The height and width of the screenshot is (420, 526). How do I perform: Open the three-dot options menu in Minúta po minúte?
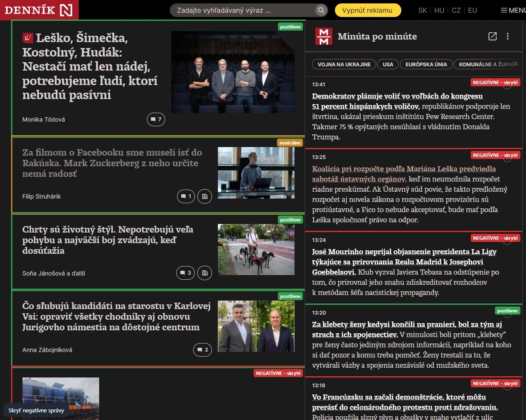pos(508,36)
